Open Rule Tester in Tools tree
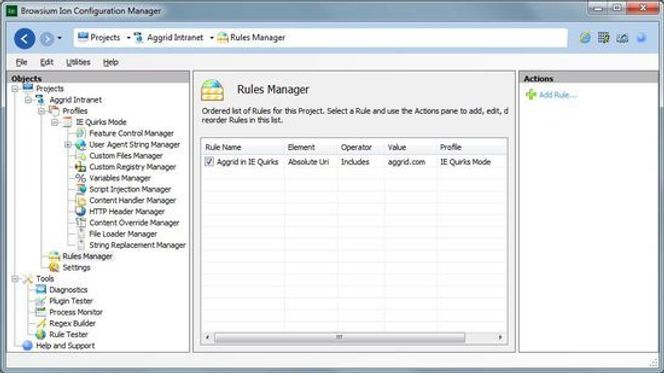Viewport: 664px width, 373px height. coord(69,334)
